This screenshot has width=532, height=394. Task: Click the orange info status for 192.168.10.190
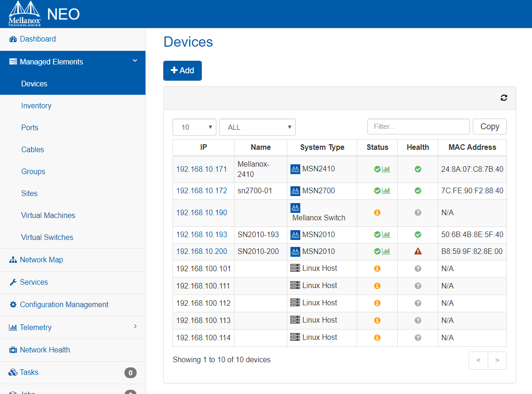click(377, 212)
